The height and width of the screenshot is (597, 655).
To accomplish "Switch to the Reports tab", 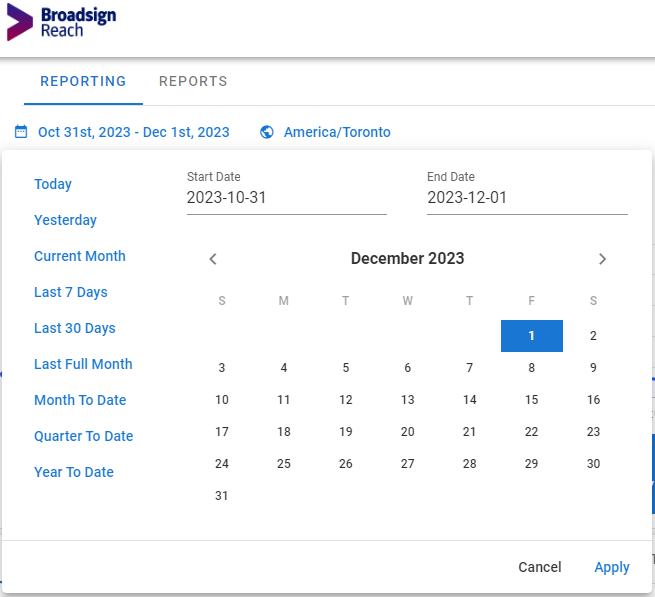I will coord(193,81).
